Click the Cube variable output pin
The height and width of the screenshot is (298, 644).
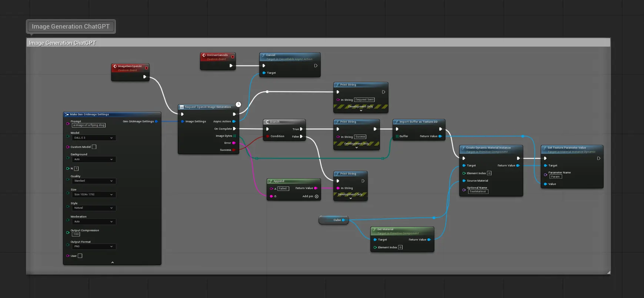click(x=343, y=220)
